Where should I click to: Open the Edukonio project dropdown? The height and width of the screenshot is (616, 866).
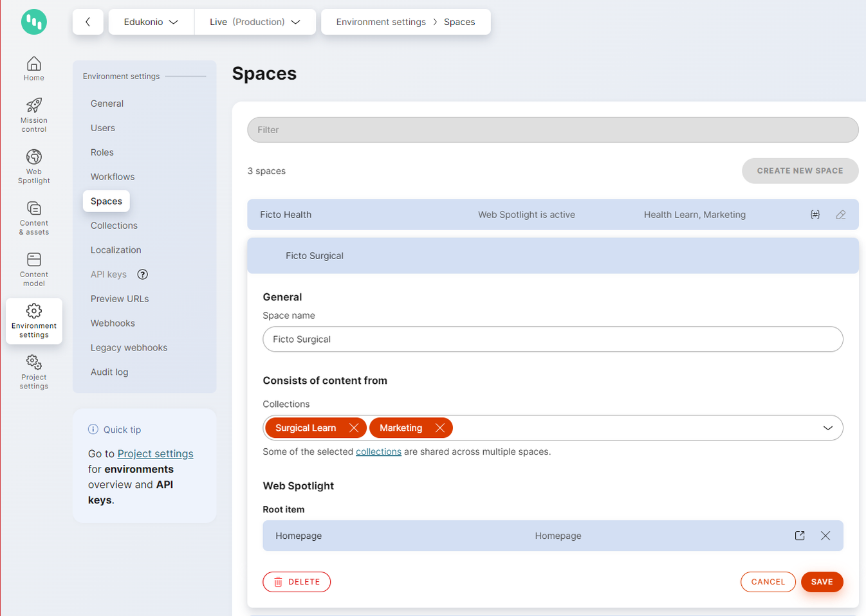pos(151,21)
